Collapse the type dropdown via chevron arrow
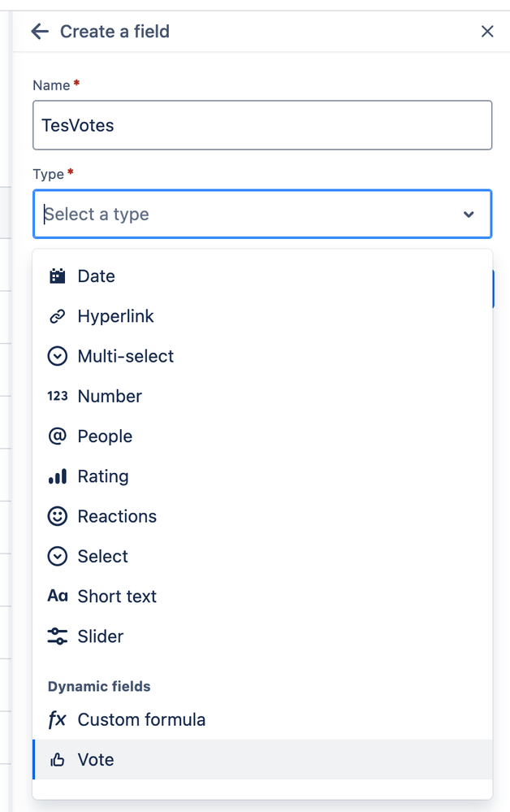Viewport: 510px width, 812px height. tap(469, 215)
